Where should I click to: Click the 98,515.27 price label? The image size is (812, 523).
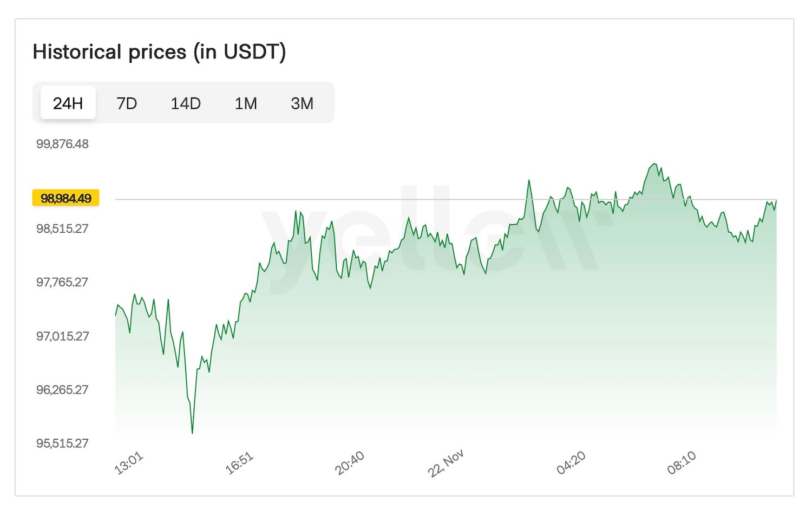tap(64, 228)
